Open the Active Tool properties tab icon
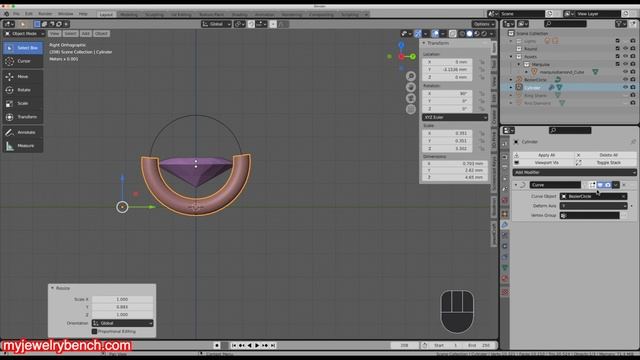This screenshot has width=640, height=360. coord(505,144)
